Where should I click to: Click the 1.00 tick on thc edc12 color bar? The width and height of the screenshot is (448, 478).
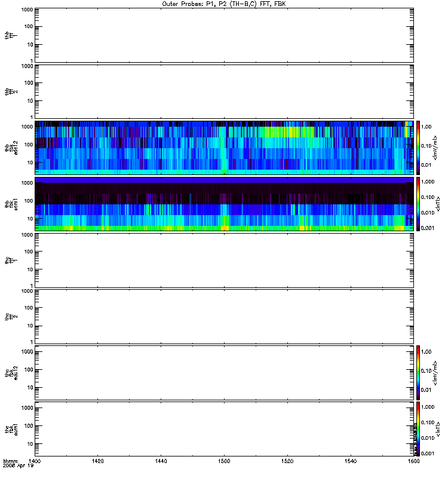[426, 352]
